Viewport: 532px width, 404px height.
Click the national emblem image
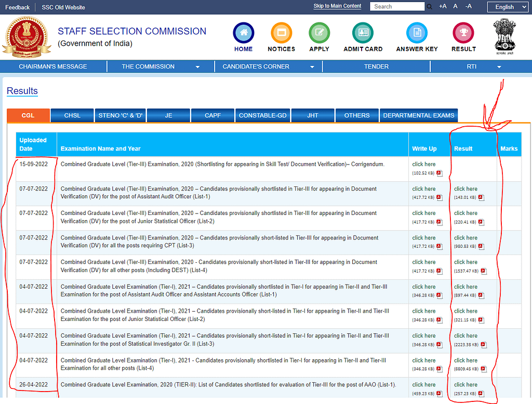click(504, 37)
